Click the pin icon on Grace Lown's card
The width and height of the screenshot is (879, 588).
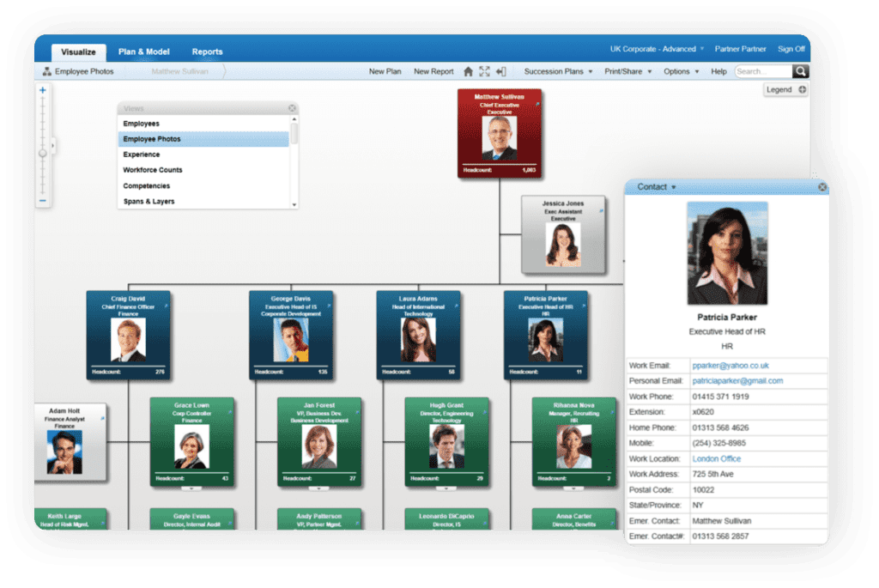[x=229, y=413]
